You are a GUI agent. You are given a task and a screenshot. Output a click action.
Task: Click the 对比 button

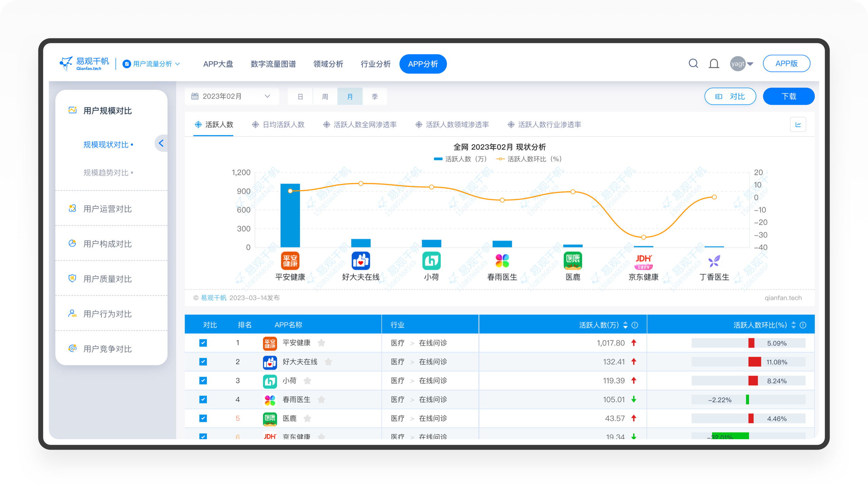[x=730, y=96]
